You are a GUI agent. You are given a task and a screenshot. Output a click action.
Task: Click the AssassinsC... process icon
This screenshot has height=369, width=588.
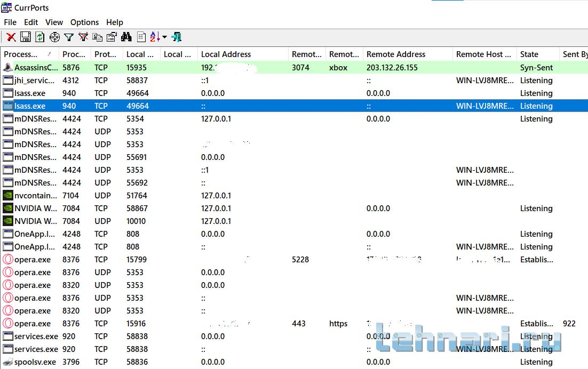tap(8, 67)
